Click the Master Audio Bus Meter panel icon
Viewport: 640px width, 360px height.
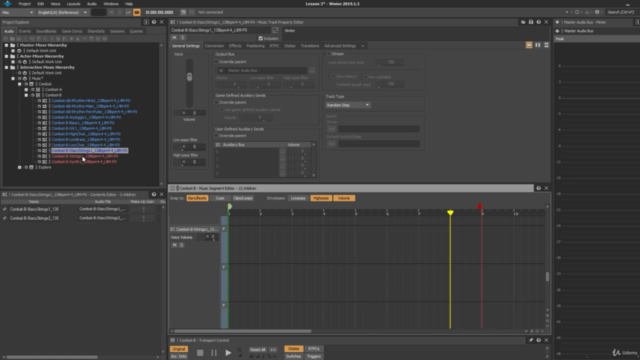[557, 22]
